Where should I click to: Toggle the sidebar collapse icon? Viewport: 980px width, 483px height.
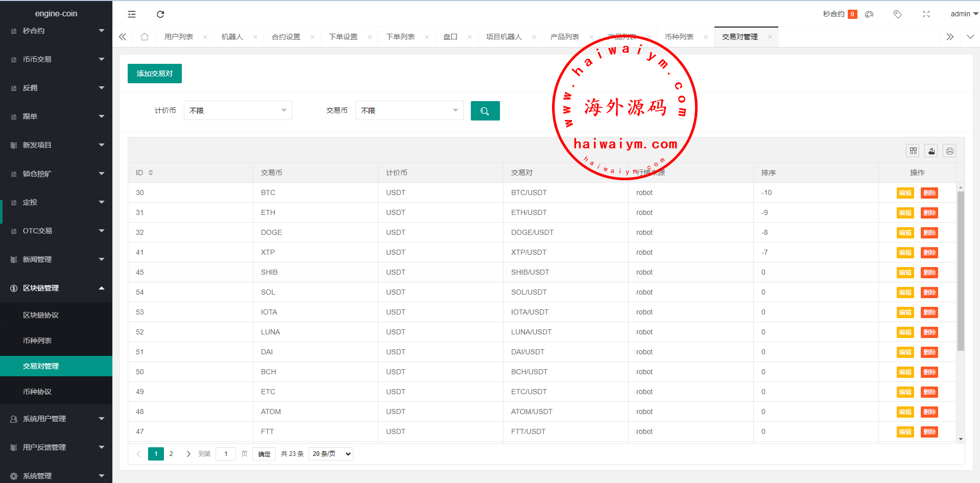[x=132, y=14]
